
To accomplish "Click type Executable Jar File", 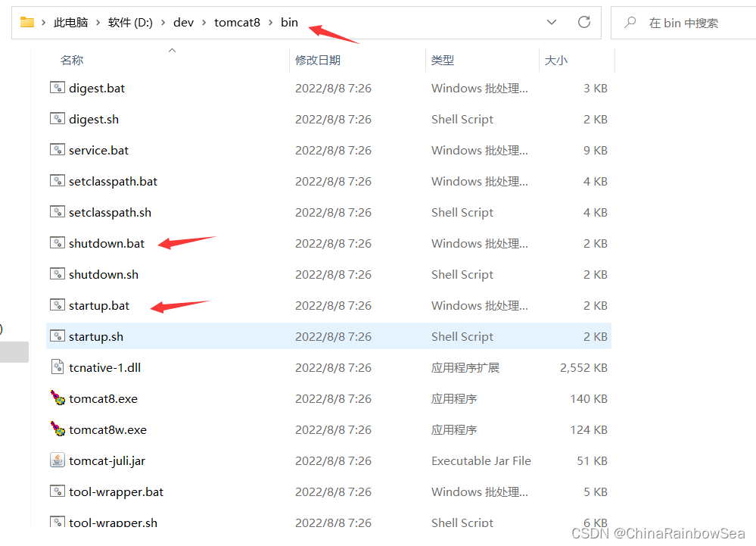I will 481,461.
